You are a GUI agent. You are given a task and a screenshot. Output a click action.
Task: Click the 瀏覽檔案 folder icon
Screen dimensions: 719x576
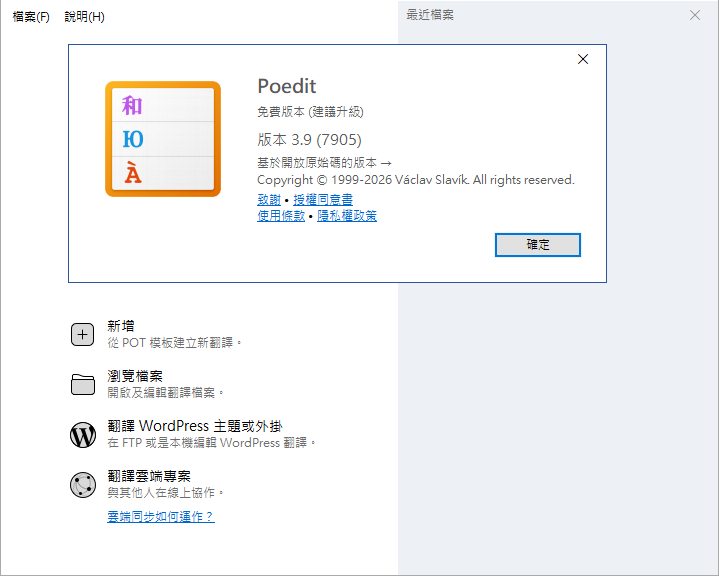(83, 384)
